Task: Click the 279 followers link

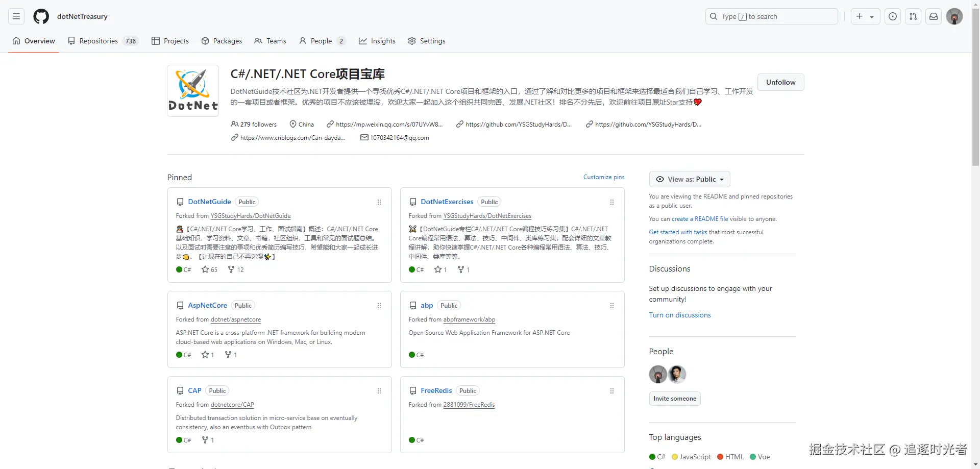Action: pyautogui.click(x=254, y=124)
